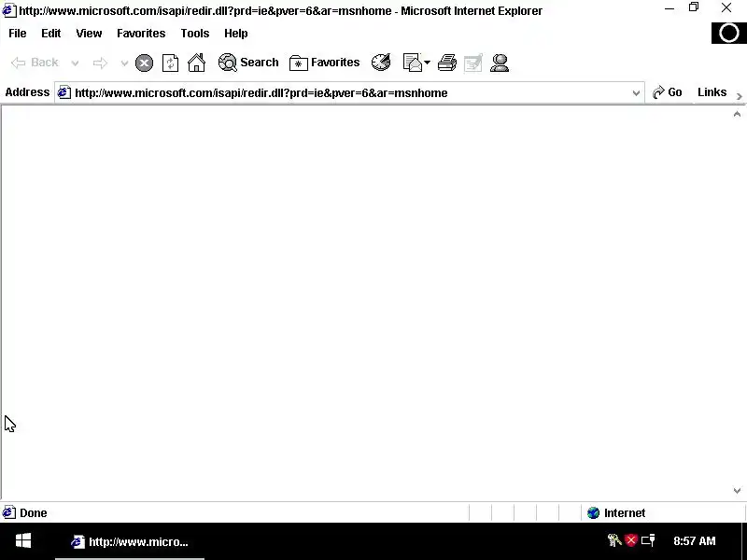
Task: Click the page icon in Address bar
Action: [64, 92]
